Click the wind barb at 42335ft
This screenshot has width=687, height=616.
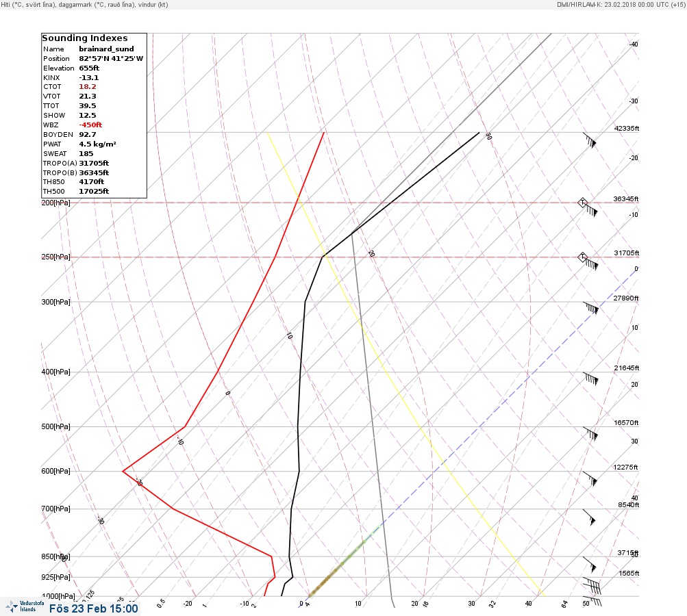pos(590,140)
